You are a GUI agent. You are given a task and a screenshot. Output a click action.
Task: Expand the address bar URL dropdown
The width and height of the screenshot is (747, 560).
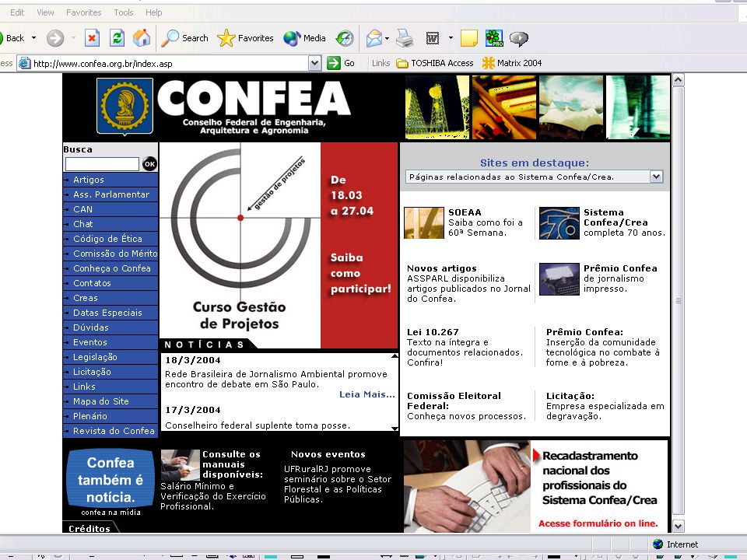click(x=314, y=63)
